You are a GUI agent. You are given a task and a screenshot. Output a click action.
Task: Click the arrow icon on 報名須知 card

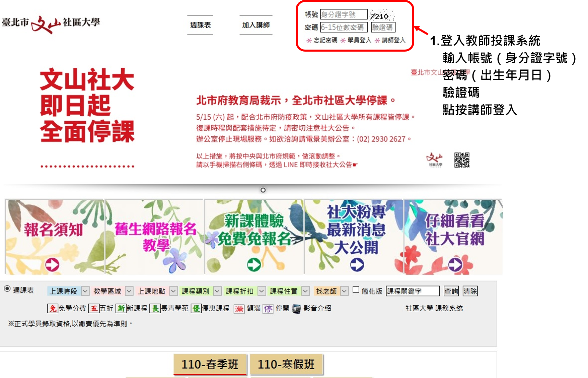coord(52,265)
